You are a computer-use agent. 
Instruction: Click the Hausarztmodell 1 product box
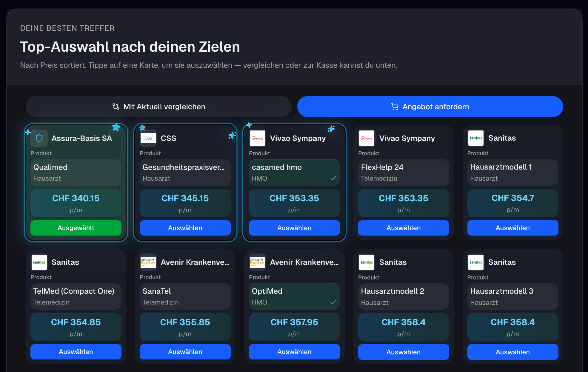pyautogui.click(x=513, y=172)
